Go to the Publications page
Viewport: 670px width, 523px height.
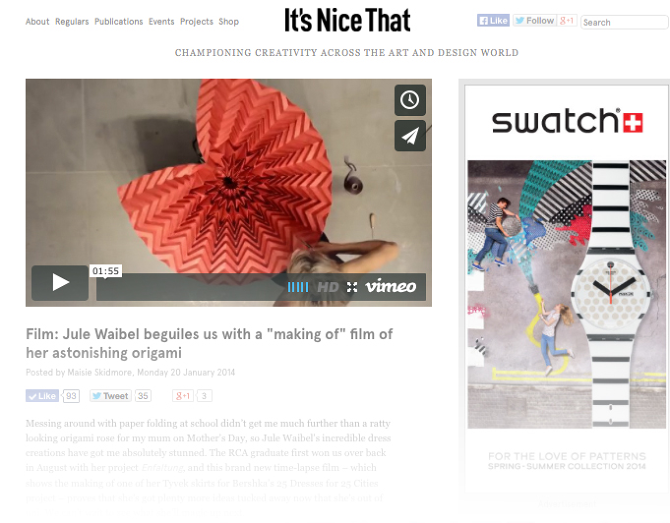(x=119, y=22)
